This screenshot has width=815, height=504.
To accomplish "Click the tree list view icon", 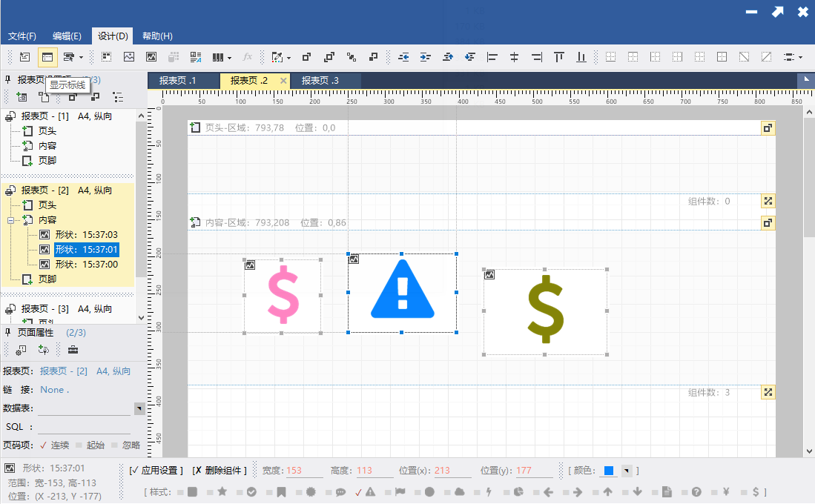I will (x=118, y=97).
